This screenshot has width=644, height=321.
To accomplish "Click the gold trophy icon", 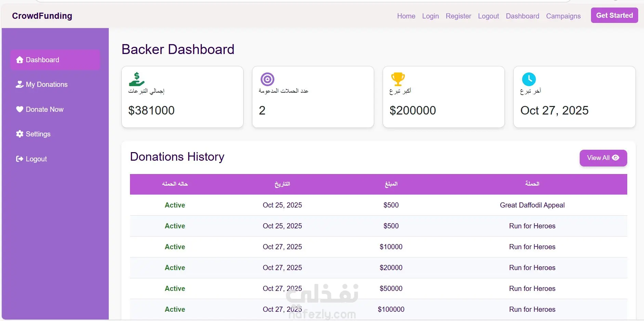I will coord(398,79).
